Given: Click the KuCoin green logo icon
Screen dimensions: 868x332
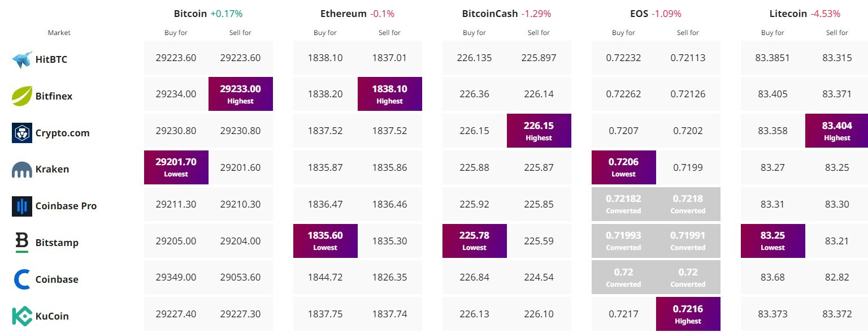Looking at the screenshot, I should (x=22, y=316).
